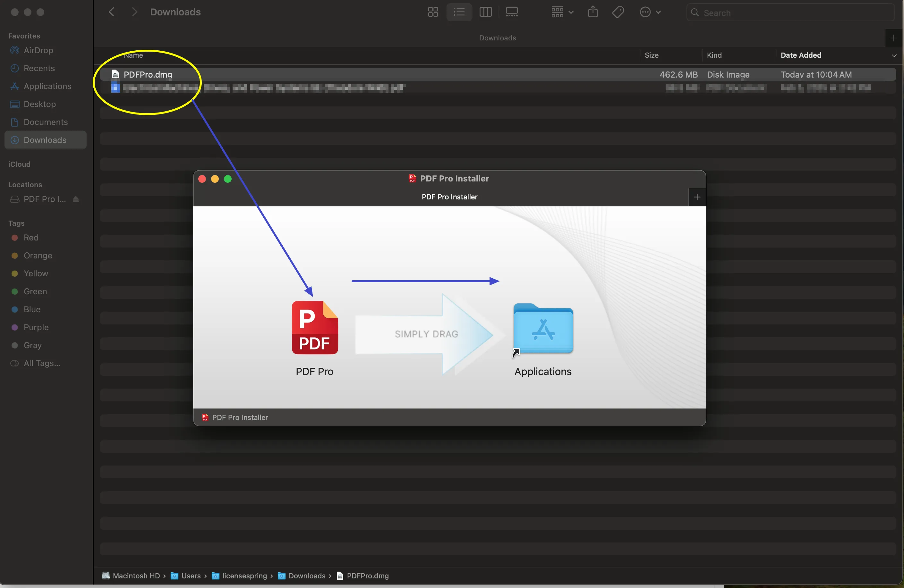904x588 pixels.
Task: Click licensespring in the path bar
Action: [239, 576]
